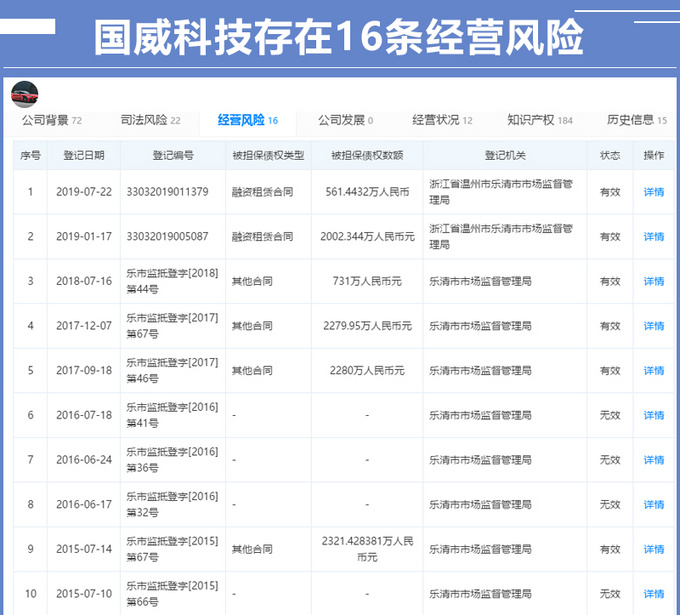View 详情 for the 2015-07-14 record
This screenshot has width=680, height=615.
tap(653, 549)
